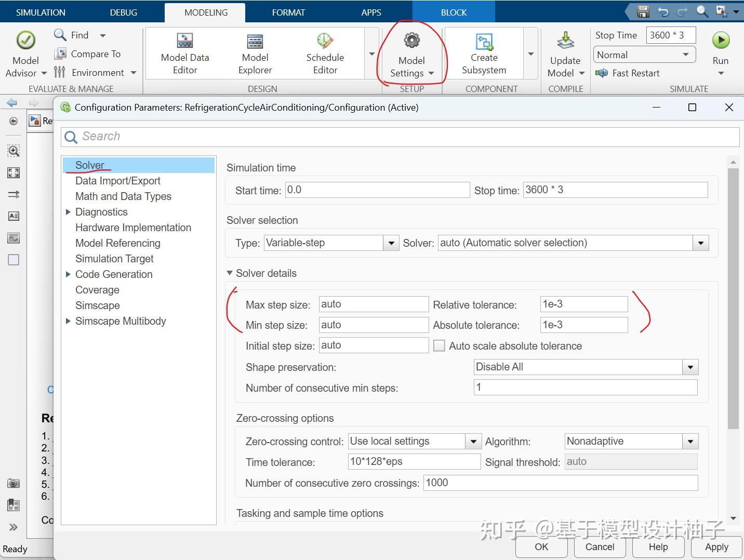
Task: Open the Schedule Editor
Action: coord(325,41)
